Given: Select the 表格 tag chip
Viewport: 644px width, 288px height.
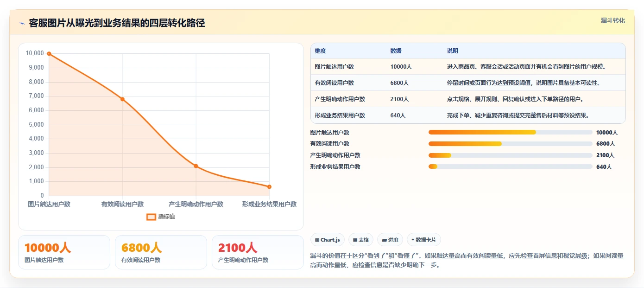Looking at the screenshot, I should (361, 240).
